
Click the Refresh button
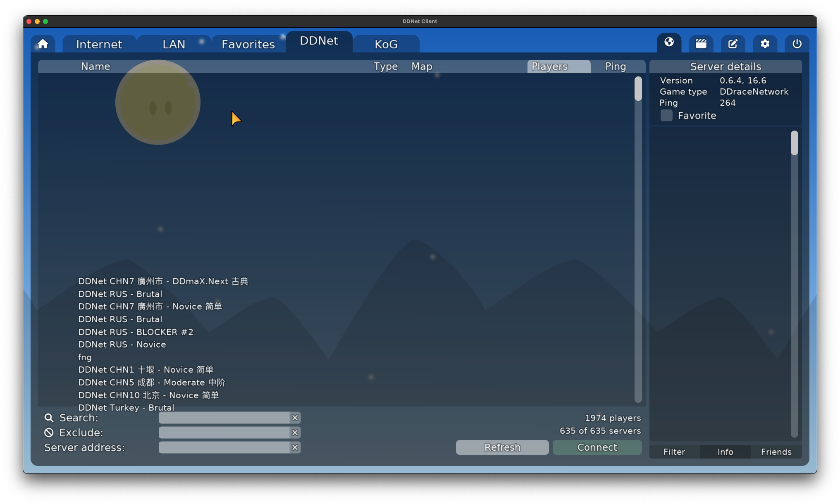[502, 447]
